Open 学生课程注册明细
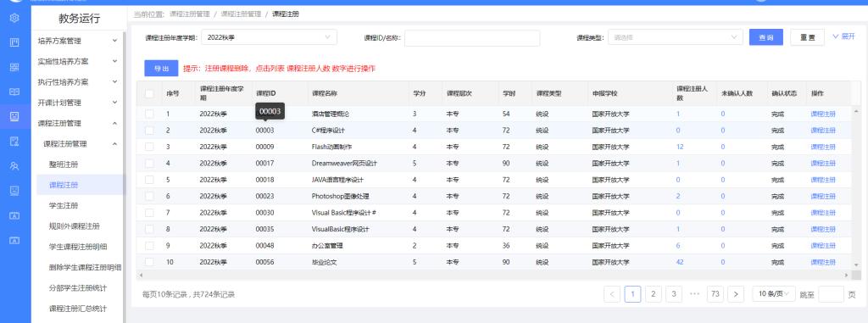The height and width of the screenshot is (323, 868). coord(78,247)
